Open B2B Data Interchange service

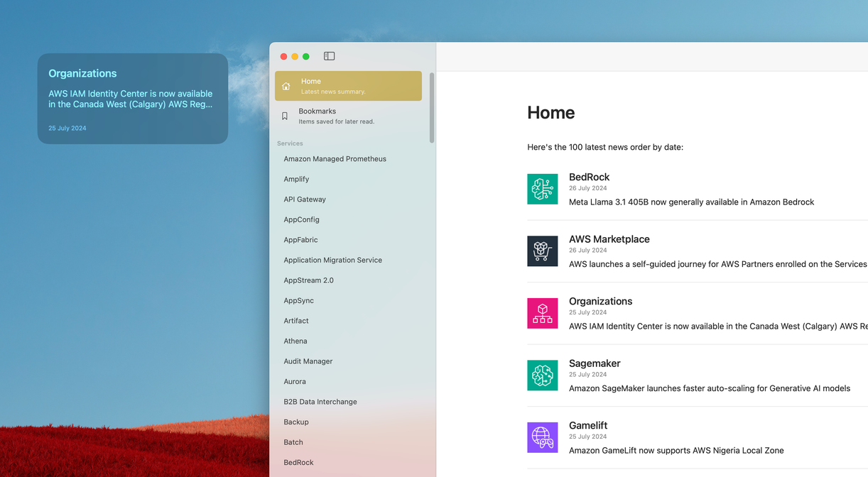(x=320, y=402)
